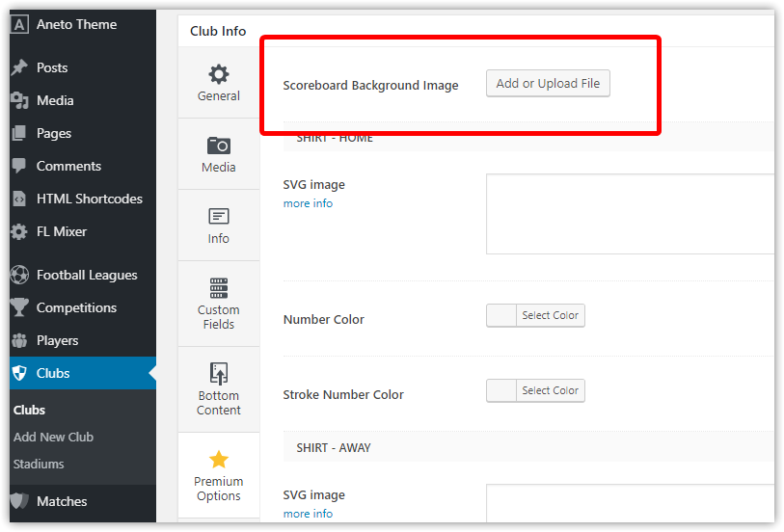Click the FL Mixer gear icon
Viewport: 784px width, 532px height.
tap(19, 231)
